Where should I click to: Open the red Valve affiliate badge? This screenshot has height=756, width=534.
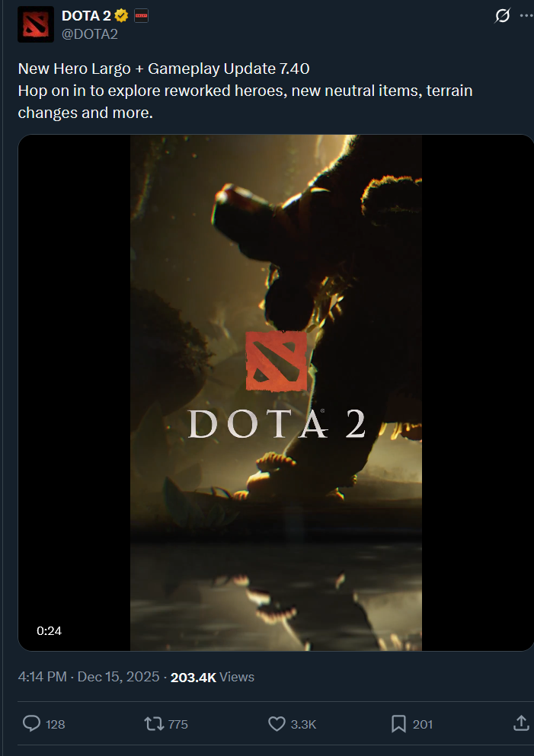[142, 16]
